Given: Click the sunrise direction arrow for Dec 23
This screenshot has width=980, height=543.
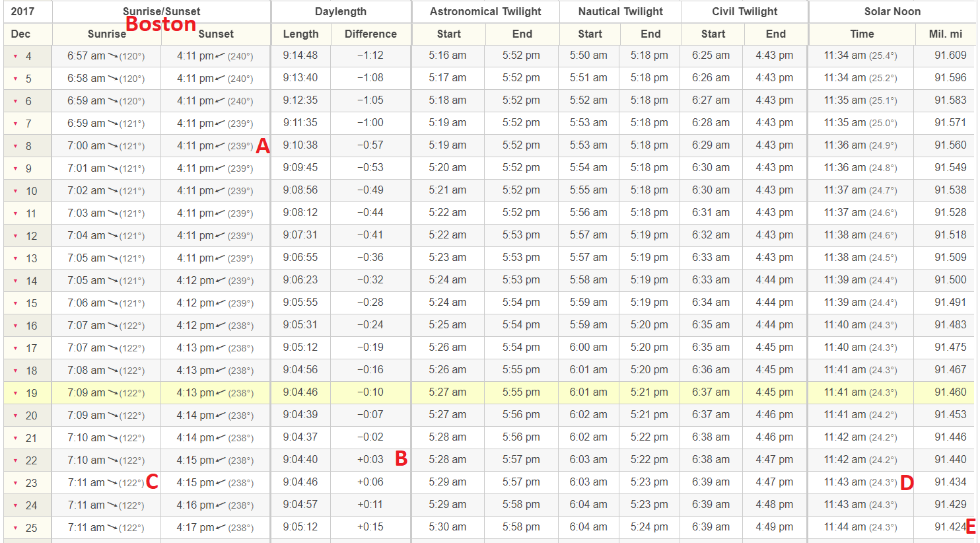Looking at the screenshot, I should (113, 483).
